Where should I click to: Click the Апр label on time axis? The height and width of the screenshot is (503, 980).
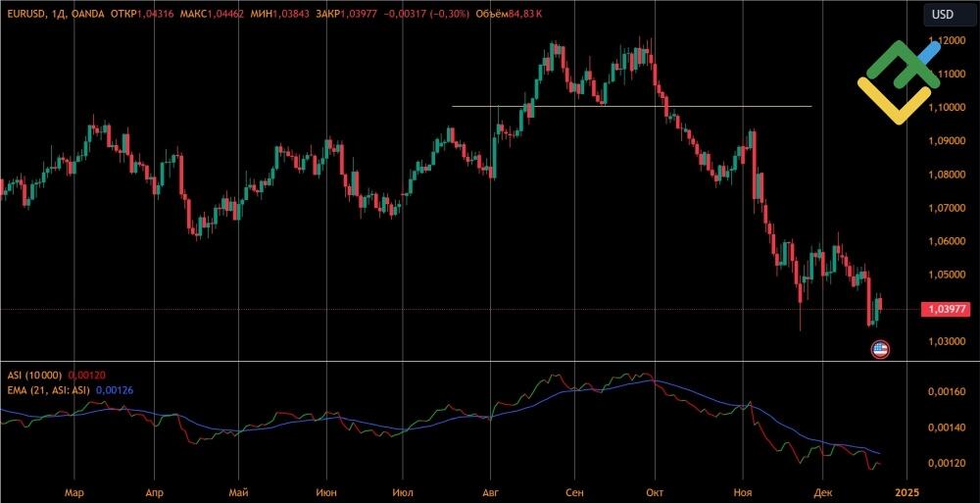(x=154, y=492)
